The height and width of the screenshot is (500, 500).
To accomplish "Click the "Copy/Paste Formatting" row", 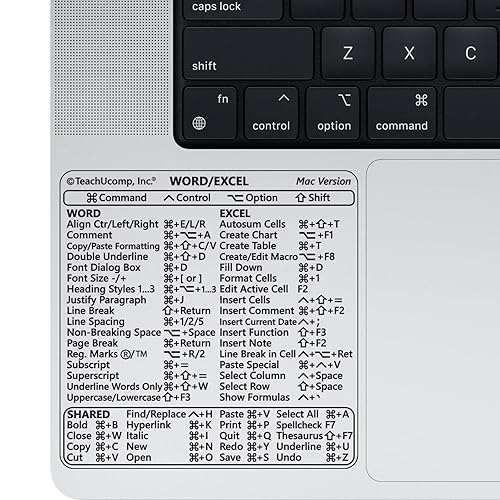I will [x=141, y=246].
